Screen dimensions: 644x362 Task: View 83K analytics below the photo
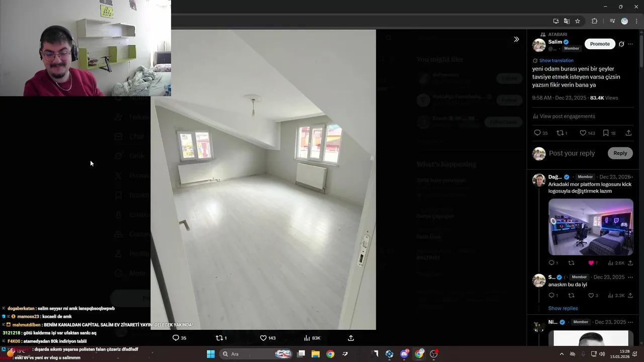tap(312, 338)
